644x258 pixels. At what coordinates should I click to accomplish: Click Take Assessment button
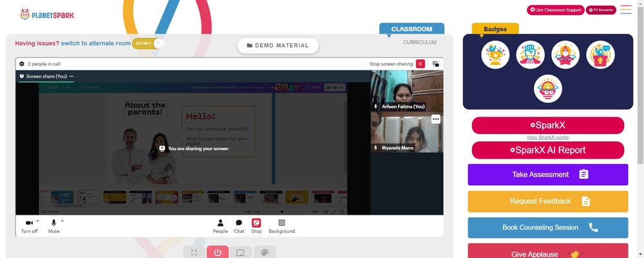[548, 174]
